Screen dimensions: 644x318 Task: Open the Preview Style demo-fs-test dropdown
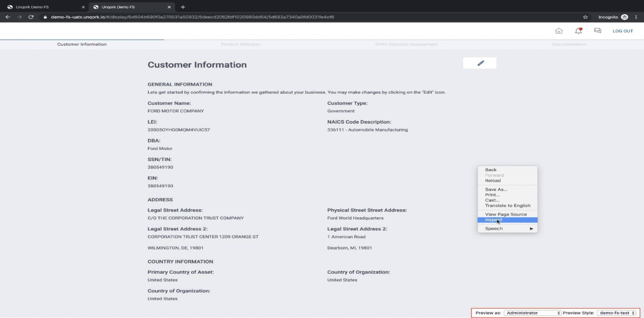tap(617, 313)
